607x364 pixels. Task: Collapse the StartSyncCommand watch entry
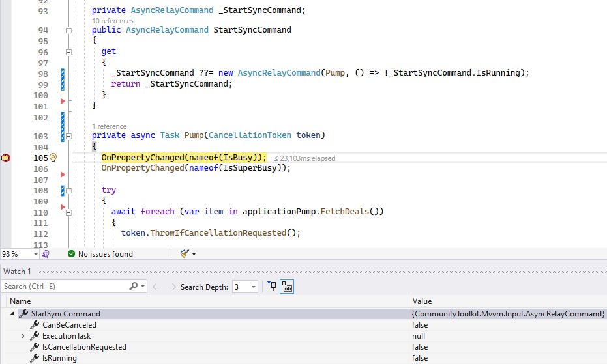pos(12,314)
